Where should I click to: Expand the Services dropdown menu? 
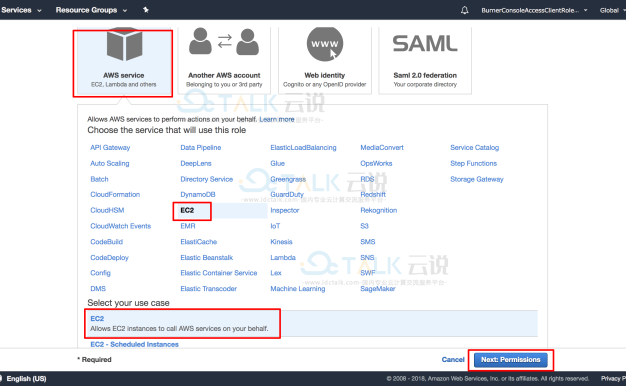tap(21, 10)
